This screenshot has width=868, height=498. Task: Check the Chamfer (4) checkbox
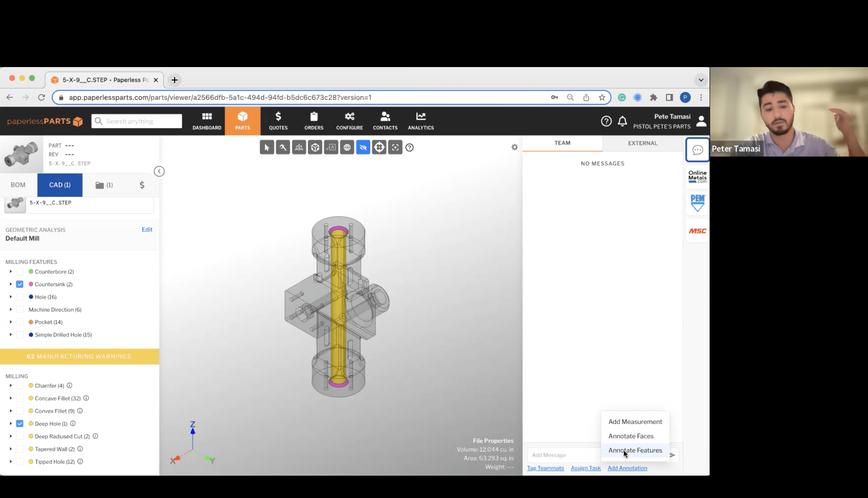click(20, 386)
